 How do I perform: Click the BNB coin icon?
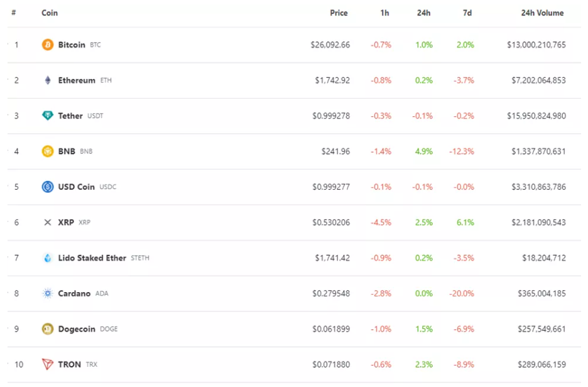pyautogui.click(x=47, y=151)
